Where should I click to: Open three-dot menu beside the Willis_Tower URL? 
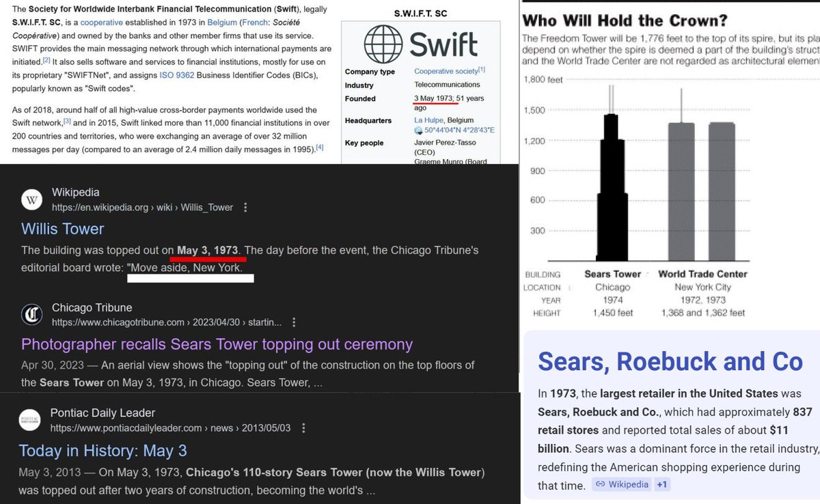coord(246,208)
